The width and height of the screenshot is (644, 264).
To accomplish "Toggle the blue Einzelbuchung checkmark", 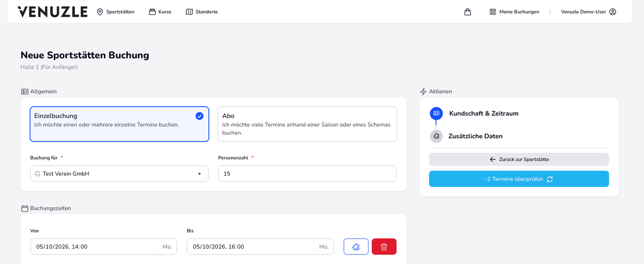I will tap(199, 116).
